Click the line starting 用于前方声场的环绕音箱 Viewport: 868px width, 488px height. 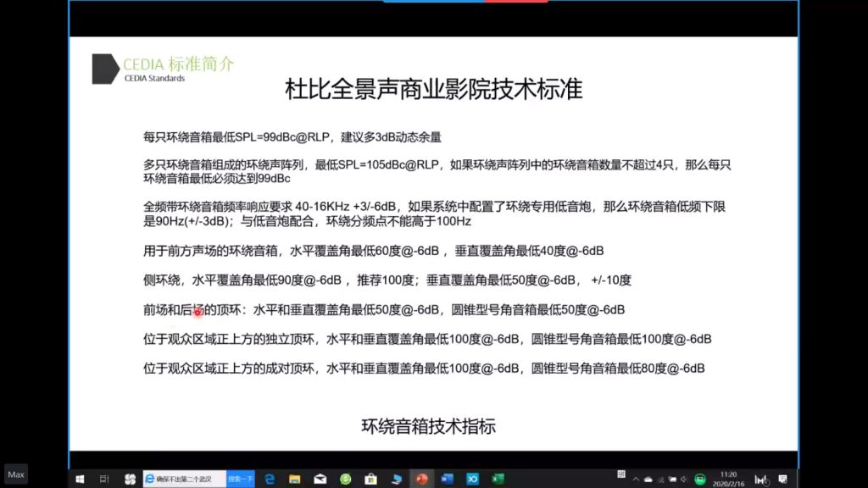[x=374, y=251]
